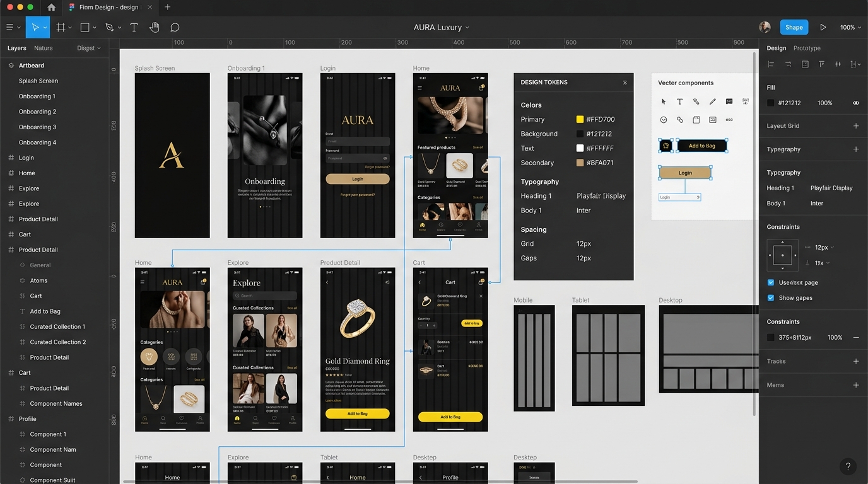The image size is (868, 484).
Task: Click the Login button on the Login frame
Action: 358,179
